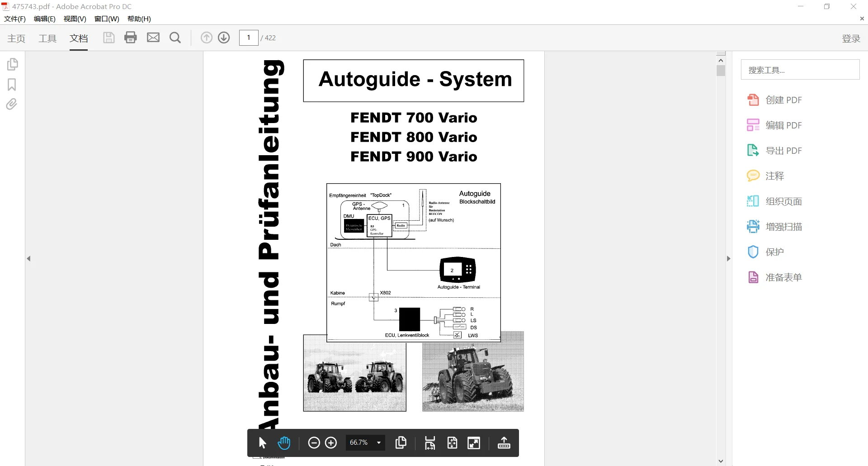Zoom out using the minus control

314,443
